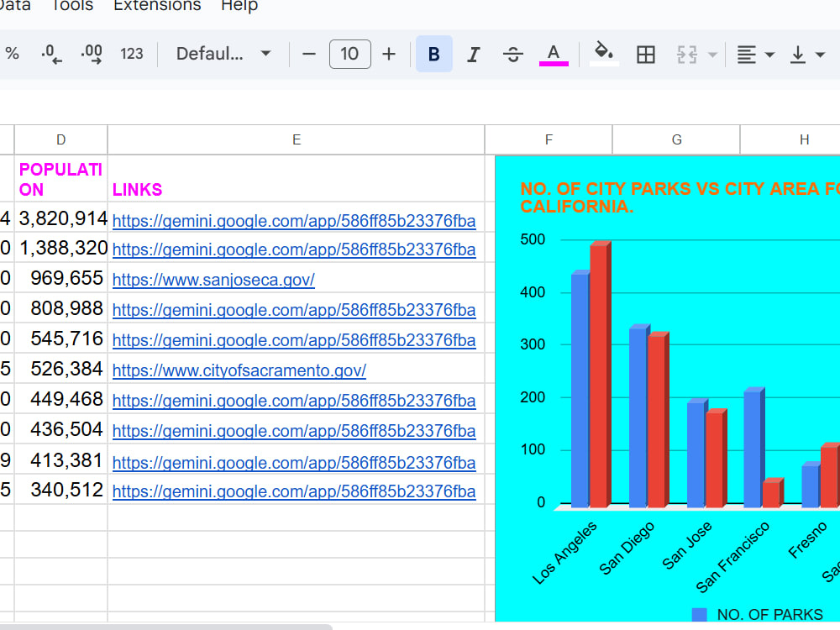The image size is (840, 630).
Task: Open the Data menu
Action: coord(15,5)
